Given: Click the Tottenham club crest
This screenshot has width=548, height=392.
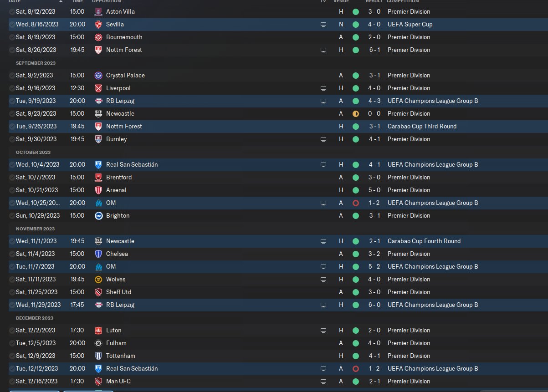Looking at the screenshot, I should [98, 356].
